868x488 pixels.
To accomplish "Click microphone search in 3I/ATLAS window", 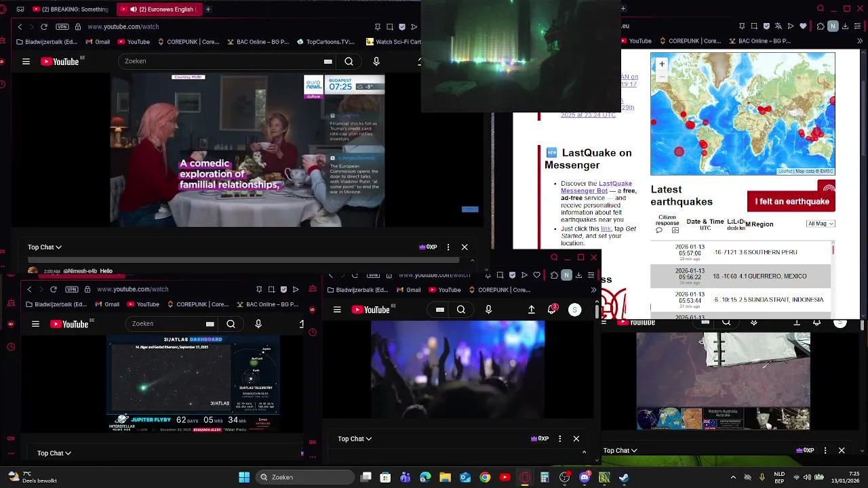I will tap(258, 324).
